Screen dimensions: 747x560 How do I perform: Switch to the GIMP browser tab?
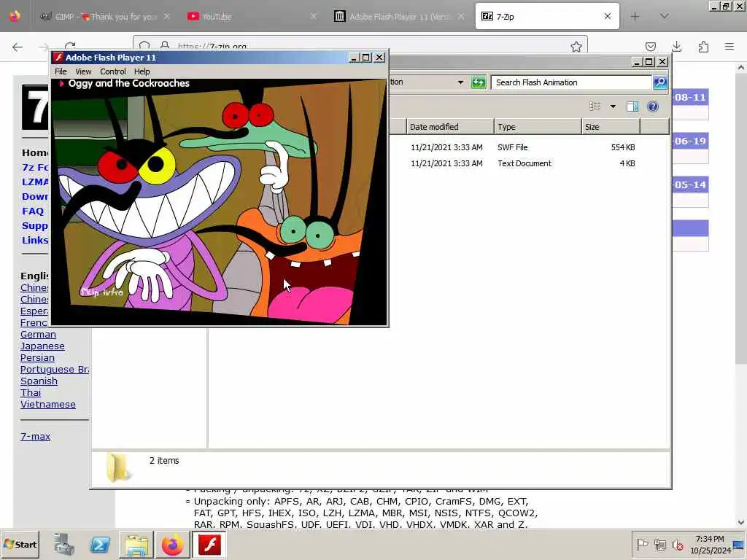click(x=105, y=17)
